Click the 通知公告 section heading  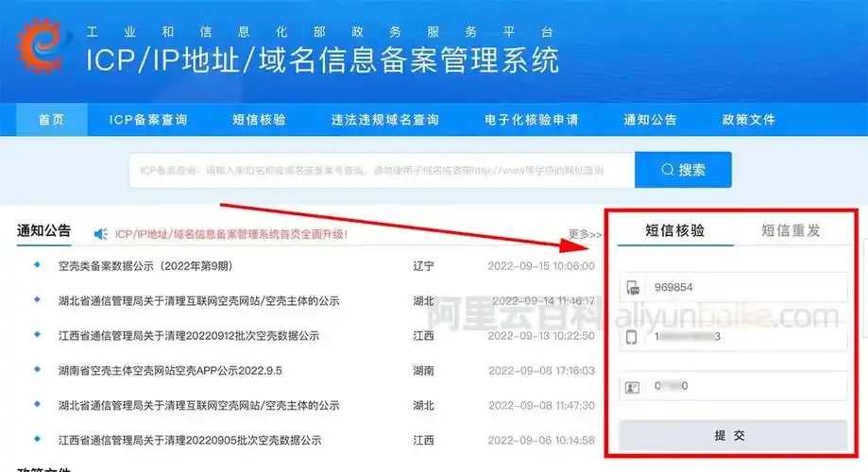point(43,230)
